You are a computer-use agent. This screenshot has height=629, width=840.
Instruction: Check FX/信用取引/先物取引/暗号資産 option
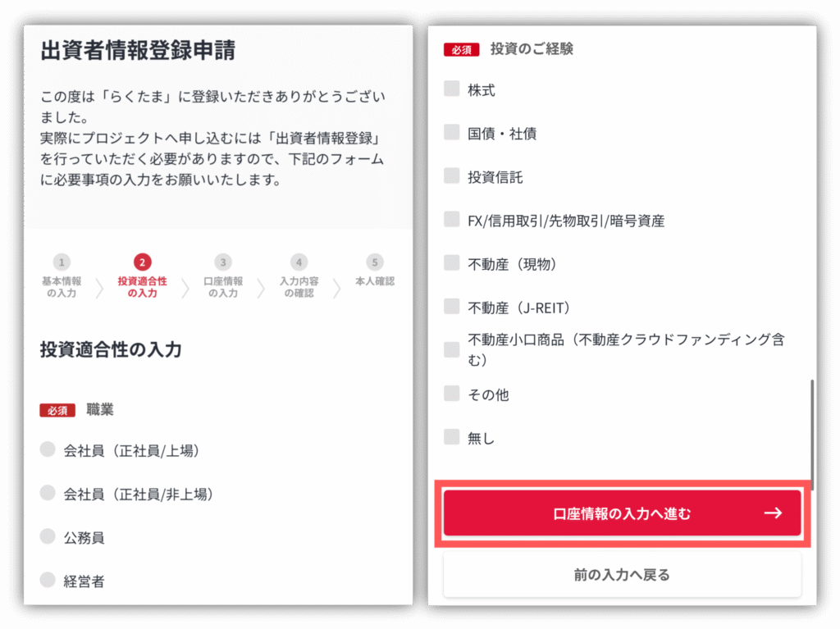click(452, 219)
